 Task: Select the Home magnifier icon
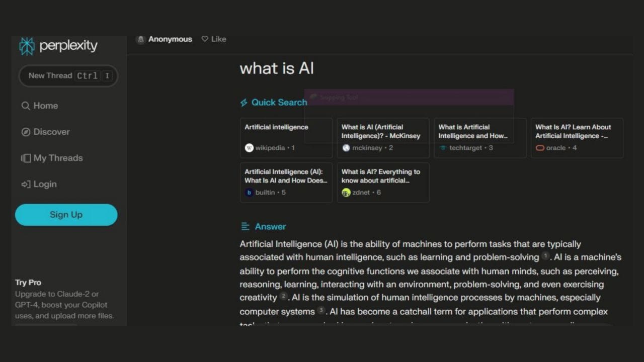26,106
